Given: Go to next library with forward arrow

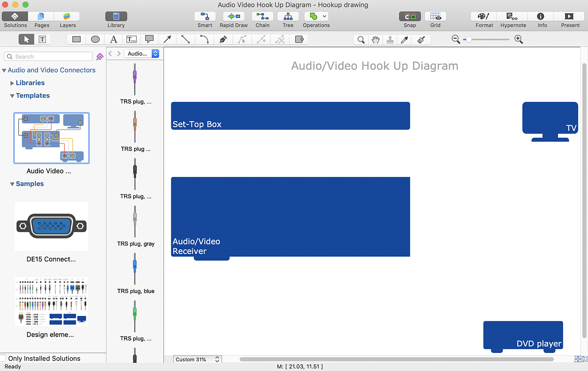Looking at the screenshot, I should [119, 54].
